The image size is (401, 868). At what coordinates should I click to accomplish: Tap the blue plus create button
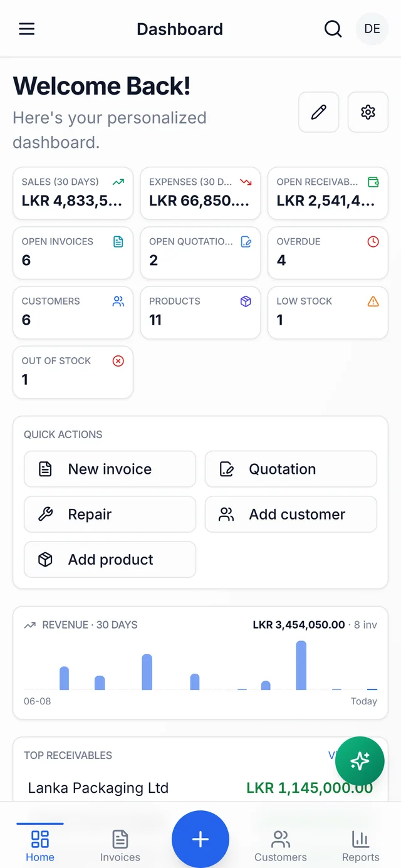click(x=200, y=839)
